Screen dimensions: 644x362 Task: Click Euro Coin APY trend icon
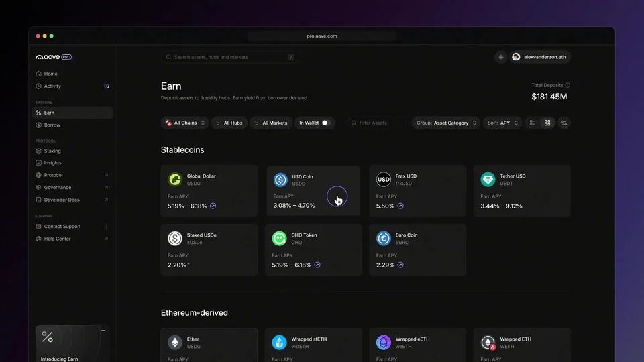click(x=400, y=265)
